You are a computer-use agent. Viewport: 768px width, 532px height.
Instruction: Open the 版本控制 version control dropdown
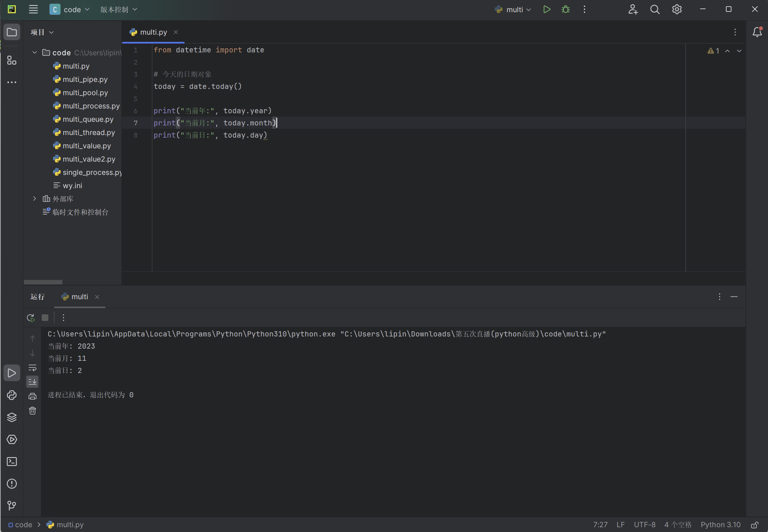pos(119,10)
